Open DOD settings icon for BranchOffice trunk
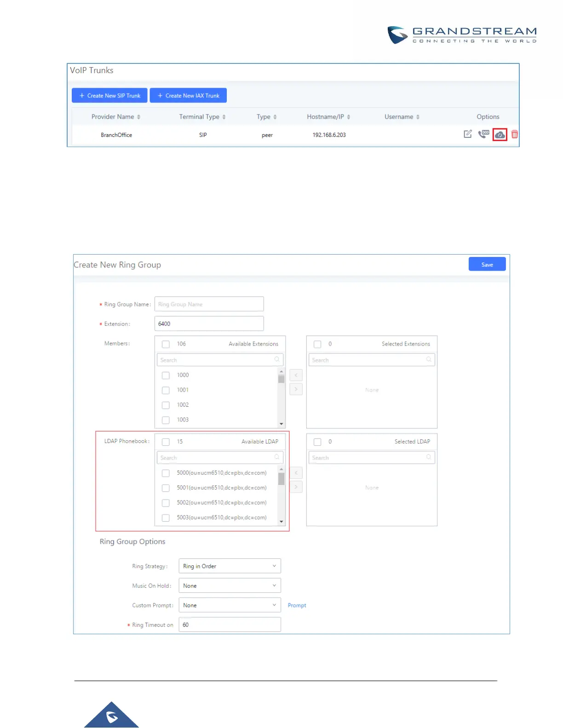563x728 pixels. pos(483,134)
